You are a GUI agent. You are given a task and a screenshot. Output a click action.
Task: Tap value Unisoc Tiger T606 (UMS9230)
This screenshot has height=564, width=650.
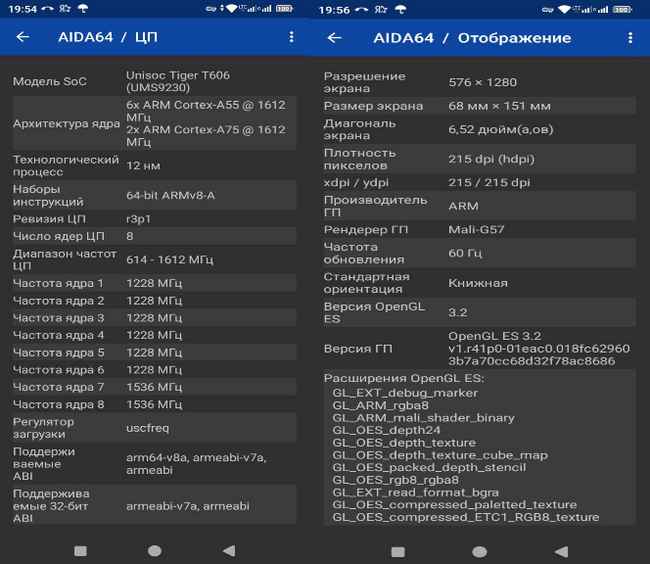tap(178, 81)
